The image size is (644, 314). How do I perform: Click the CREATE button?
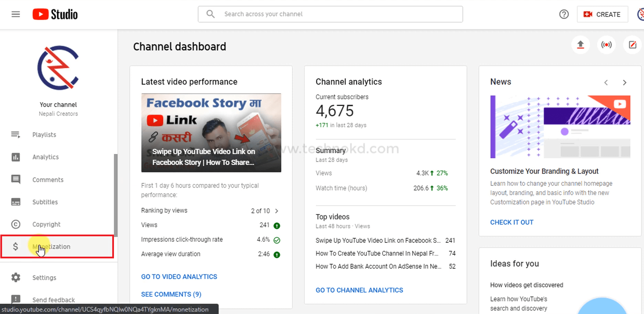[602, 14]
